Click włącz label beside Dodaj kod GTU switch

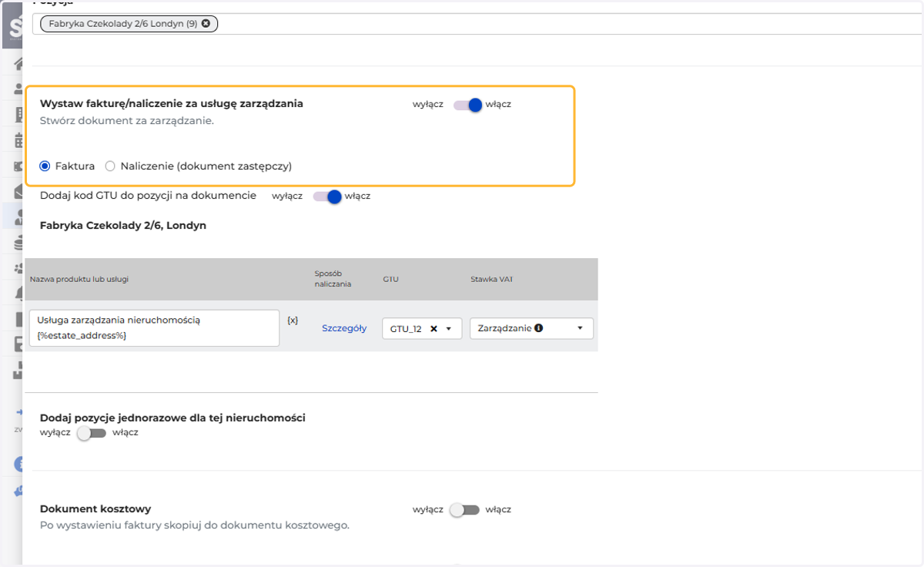358,196
